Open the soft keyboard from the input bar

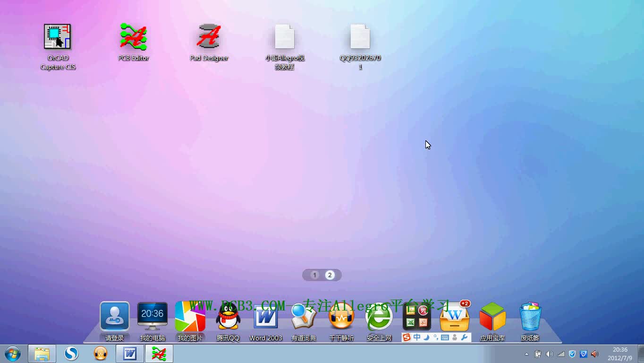pos(445,337)
